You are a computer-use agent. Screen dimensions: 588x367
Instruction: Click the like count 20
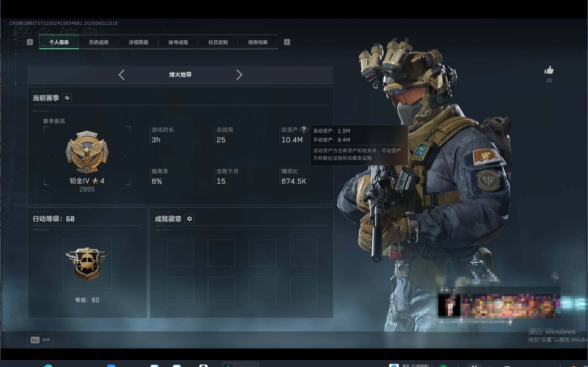[549, 80]
